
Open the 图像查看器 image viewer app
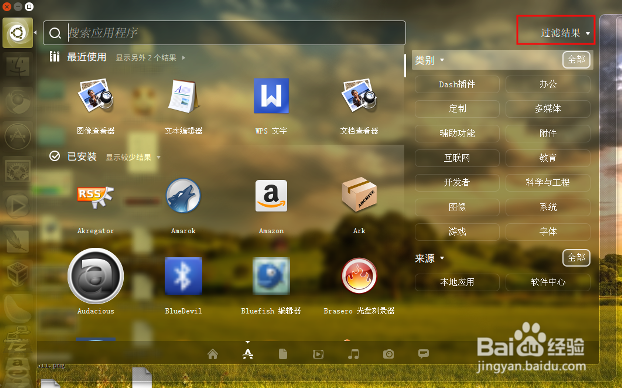[x=96, y=96]
